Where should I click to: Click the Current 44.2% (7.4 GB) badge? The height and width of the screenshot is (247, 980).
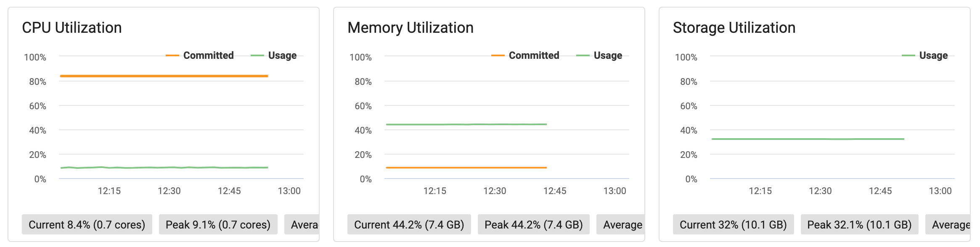tap(409, 224)
